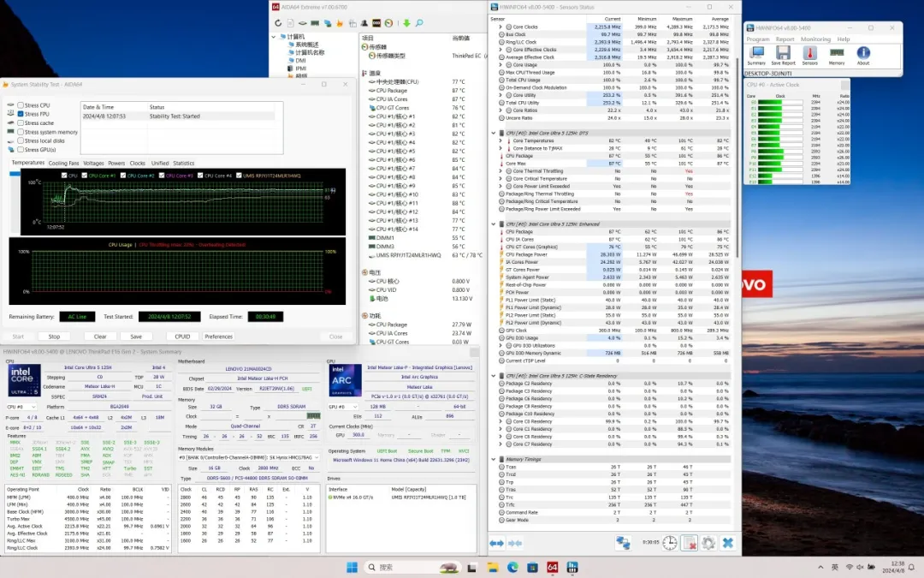Click the taskbar search box

click(412, 568)
